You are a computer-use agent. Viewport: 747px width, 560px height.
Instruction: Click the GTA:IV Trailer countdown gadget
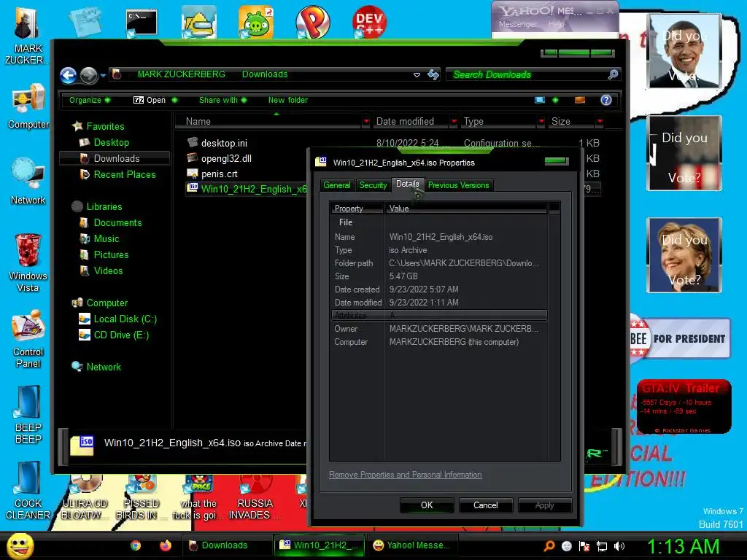[x=684, y=407]
